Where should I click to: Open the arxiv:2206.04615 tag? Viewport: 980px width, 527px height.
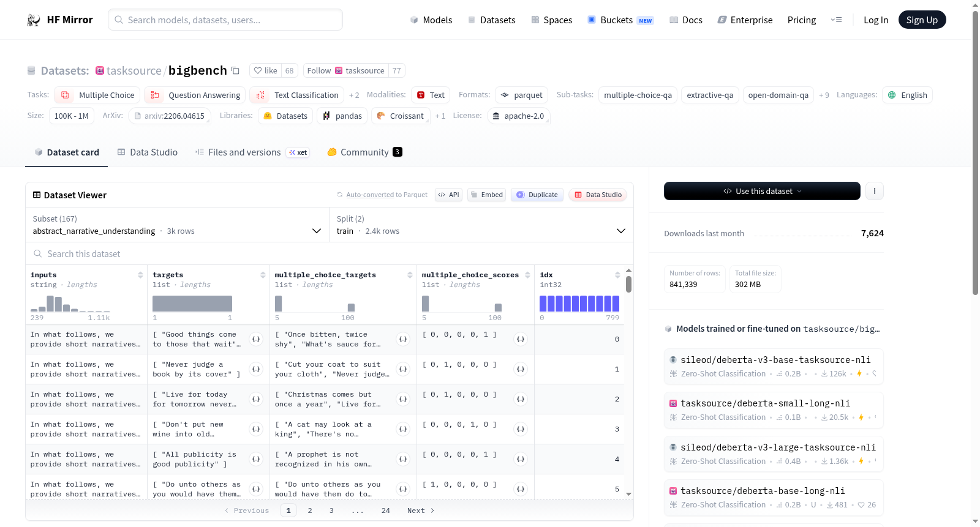pyautogui.click(x=170, y=116)
